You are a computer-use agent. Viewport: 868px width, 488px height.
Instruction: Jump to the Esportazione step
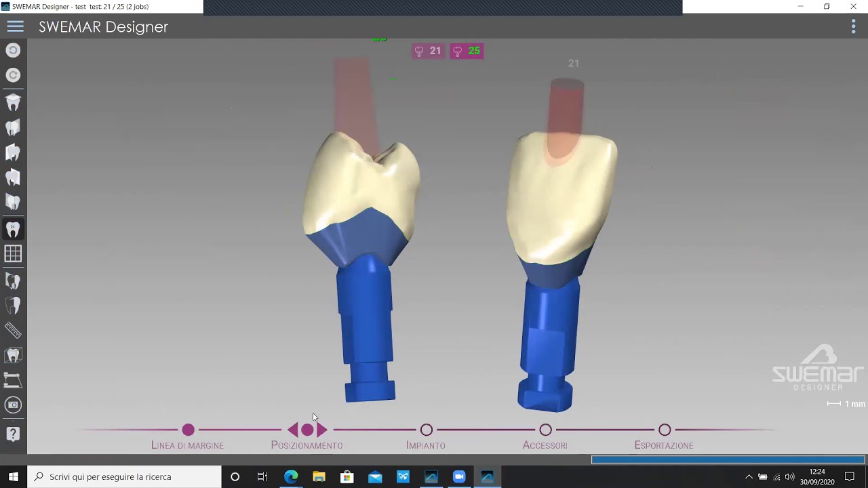click(x=665, y=430)
